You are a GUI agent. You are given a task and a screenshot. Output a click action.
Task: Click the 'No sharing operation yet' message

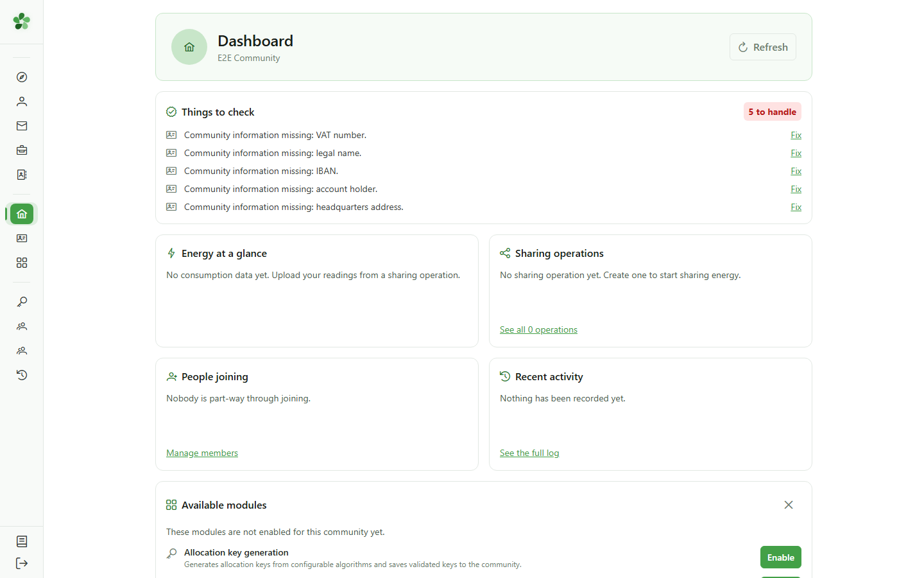[x=620, y=275]
